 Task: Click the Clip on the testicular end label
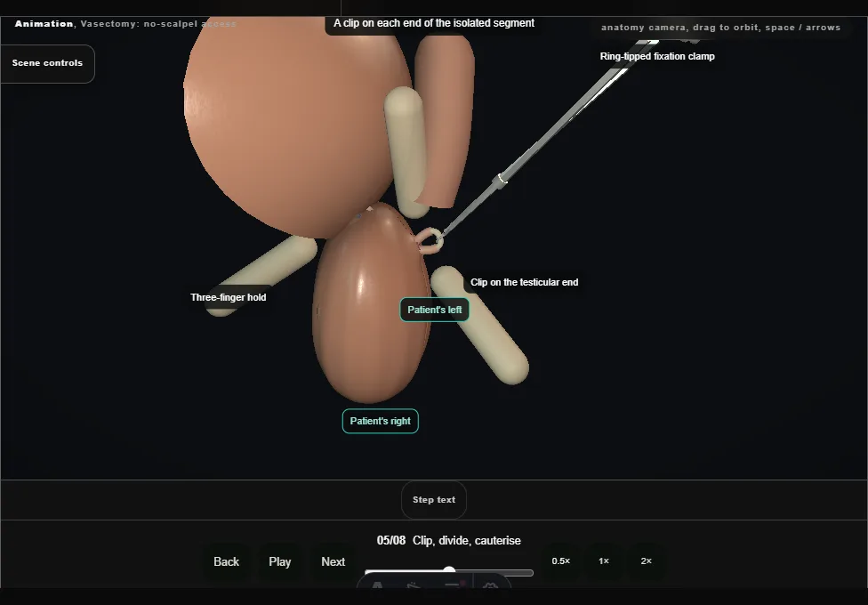pos(524,283)
